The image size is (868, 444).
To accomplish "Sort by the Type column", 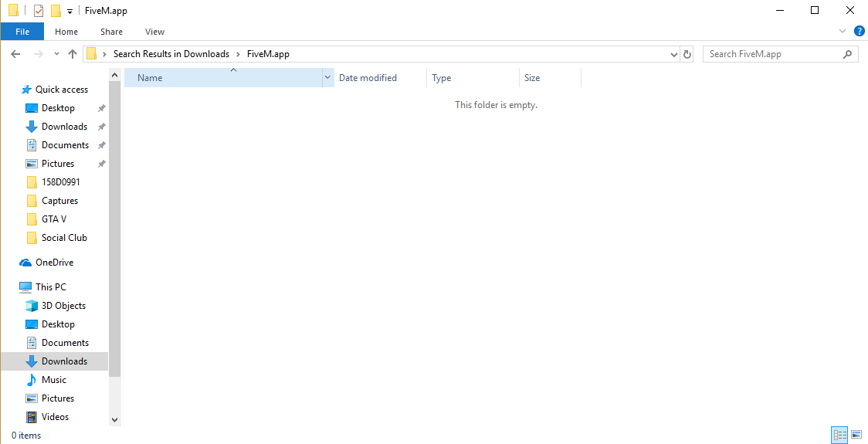I will (473, 77).
